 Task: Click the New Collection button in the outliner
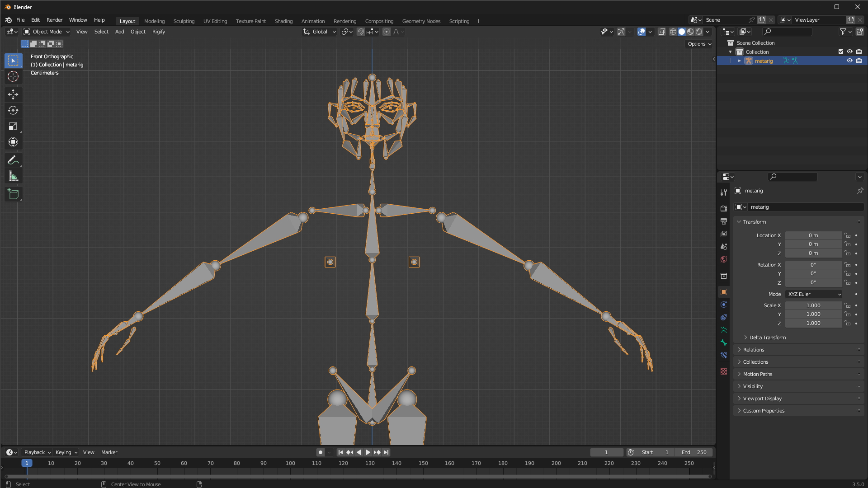860,32
